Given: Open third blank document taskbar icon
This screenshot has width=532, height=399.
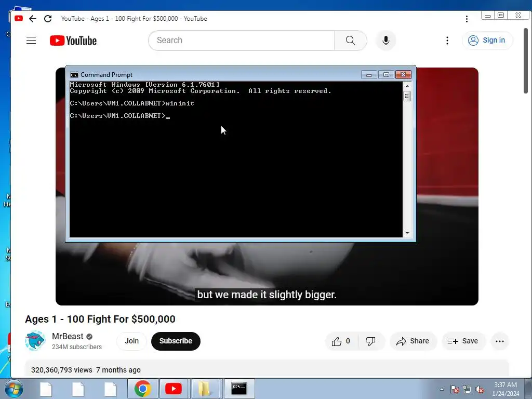Looking at the screenshot, I should click(110, 389).
